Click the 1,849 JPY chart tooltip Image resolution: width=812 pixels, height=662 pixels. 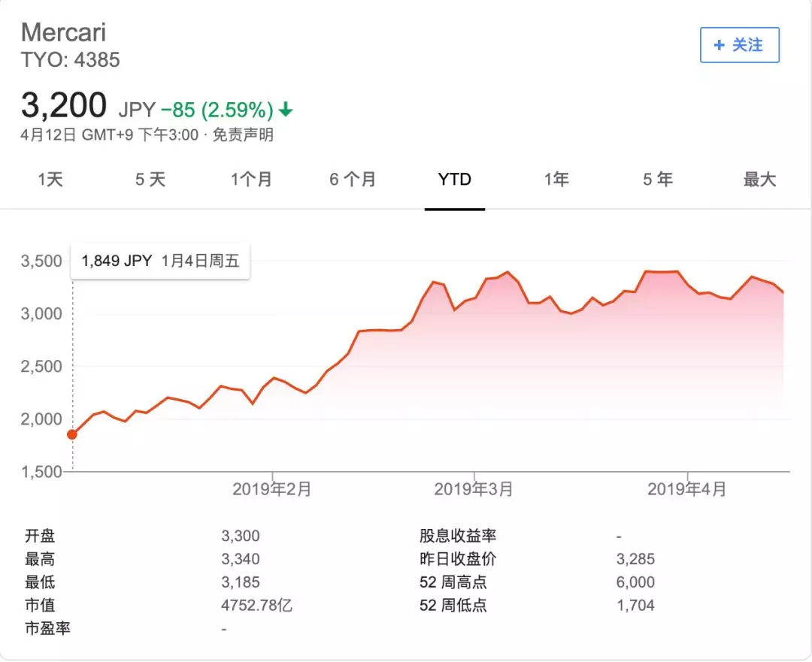pyautogui.click(x=160, y=261)
